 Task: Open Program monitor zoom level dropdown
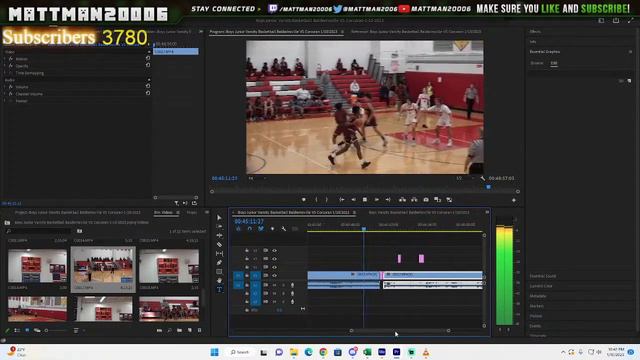click(x=257, y=178)
